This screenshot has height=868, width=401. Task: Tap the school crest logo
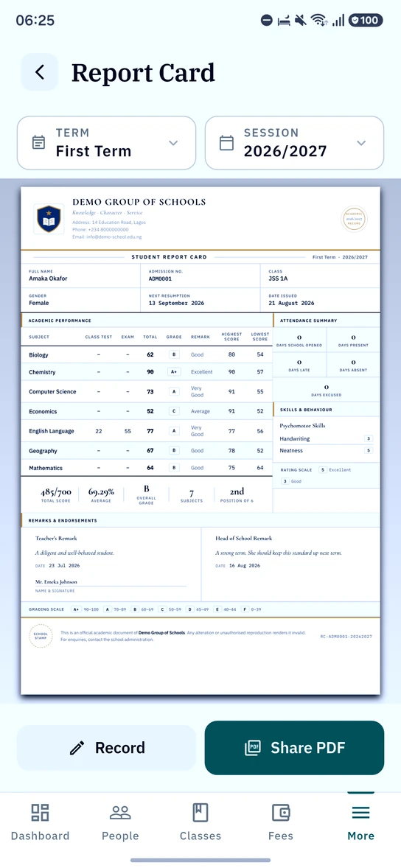click(x=49, y=218)
